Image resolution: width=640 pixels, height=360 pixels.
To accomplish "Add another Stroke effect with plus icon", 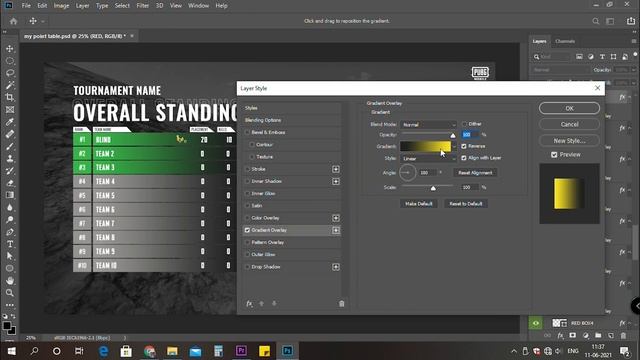I will point(336,169).
